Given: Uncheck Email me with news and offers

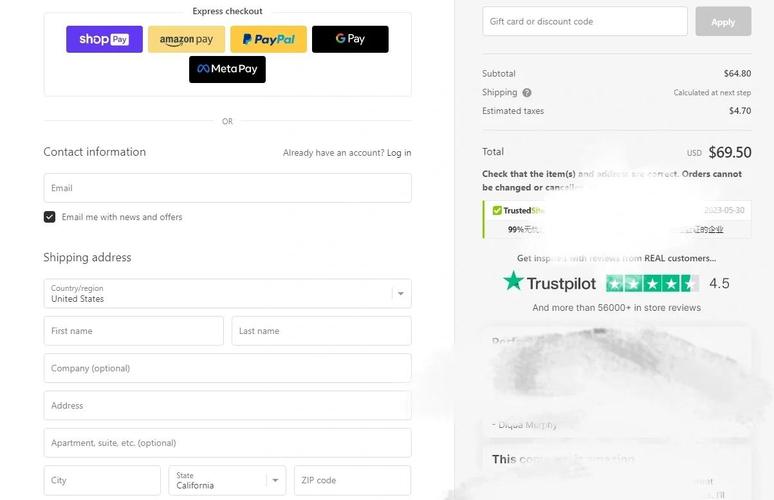Looking at the screenshot, I should 49,217.
